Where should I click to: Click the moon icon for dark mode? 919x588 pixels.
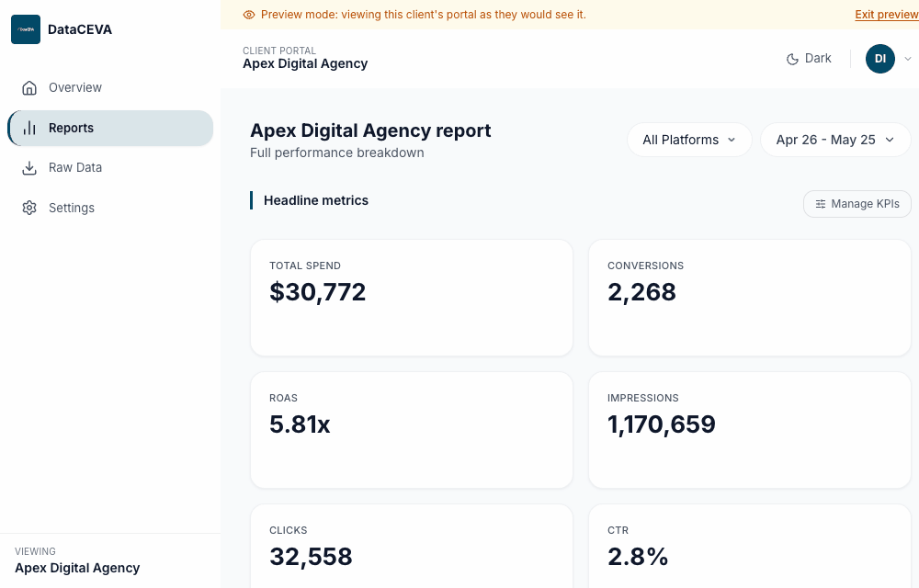pos(792,59)
